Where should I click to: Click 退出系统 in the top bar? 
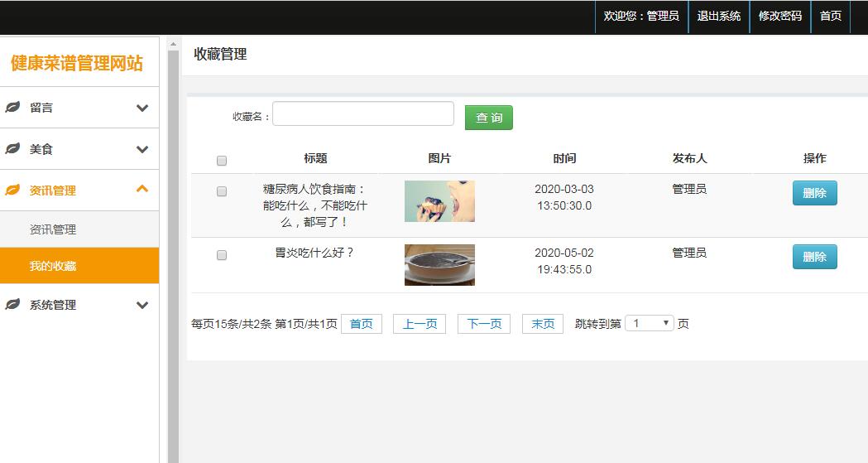coord(718,16)
